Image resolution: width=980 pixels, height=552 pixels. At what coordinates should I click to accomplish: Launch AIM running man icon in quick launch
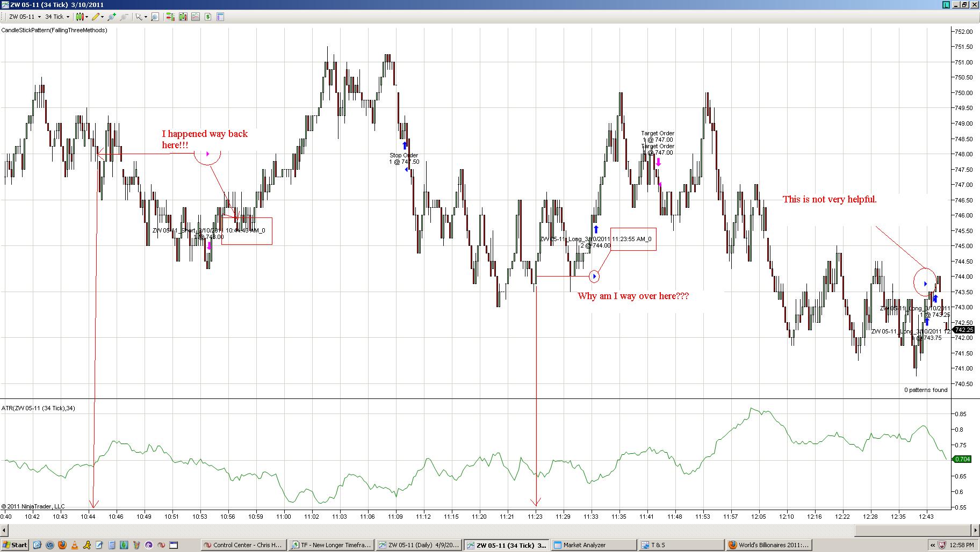click(x=87, y=545)
